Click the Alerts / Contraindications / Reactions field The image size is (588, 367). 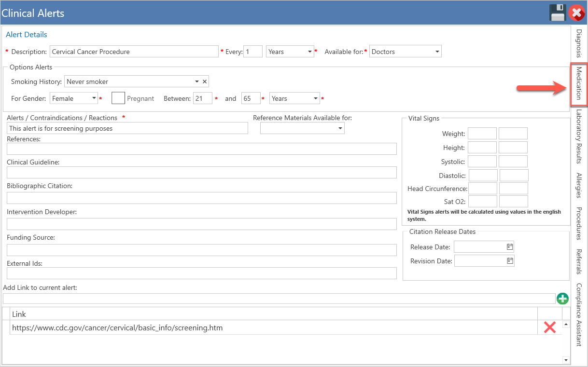coord(127,128)
